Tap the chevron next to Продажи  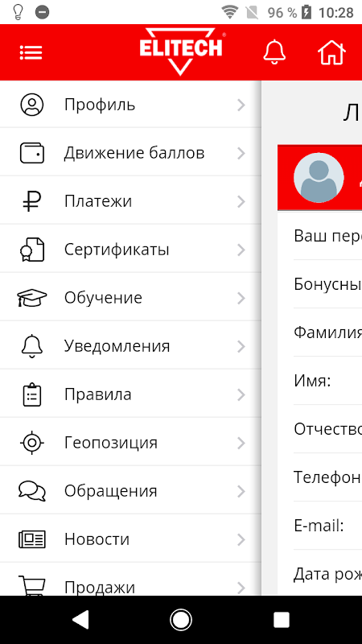pyautogui.click(x=241, y=588)
